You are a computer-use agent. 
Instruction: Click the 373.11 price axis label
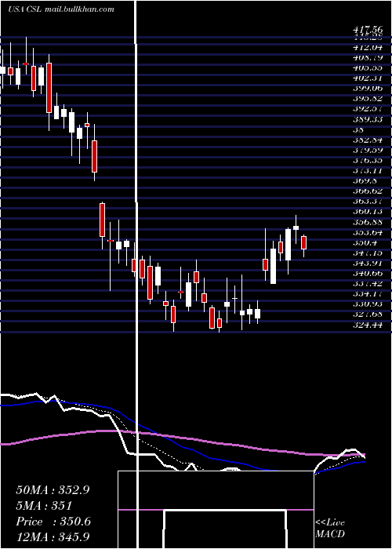[367, 171]
